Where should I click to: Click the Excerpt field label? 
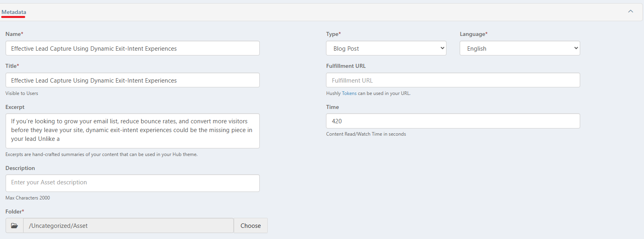click(15, 107)
